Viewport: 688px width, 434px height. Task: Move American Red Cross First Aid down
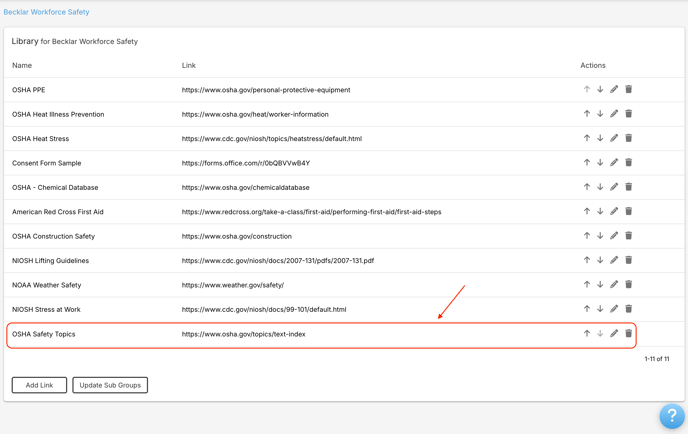600,212
